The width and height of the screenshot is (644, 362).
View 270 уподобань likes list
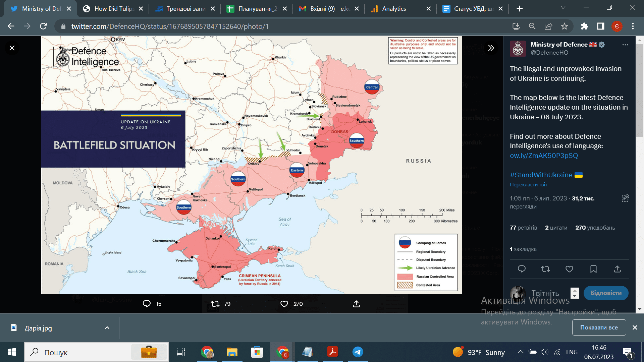click(595, 228)
